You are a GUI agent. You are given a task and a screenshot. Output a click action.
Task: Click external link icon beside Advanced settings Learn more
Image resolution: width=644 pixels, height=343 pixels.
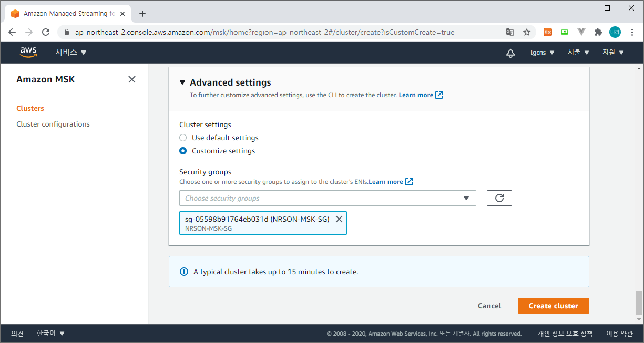439,95
